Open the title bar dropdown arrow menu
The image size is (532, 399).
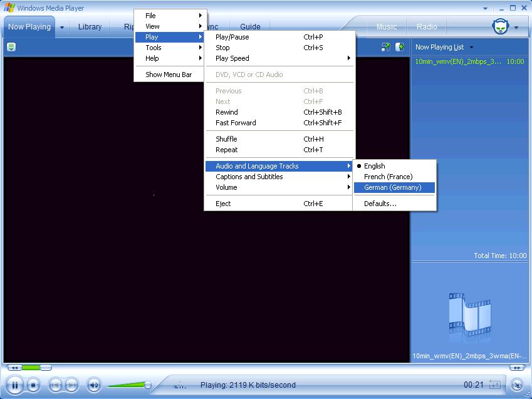click(485, 8)
